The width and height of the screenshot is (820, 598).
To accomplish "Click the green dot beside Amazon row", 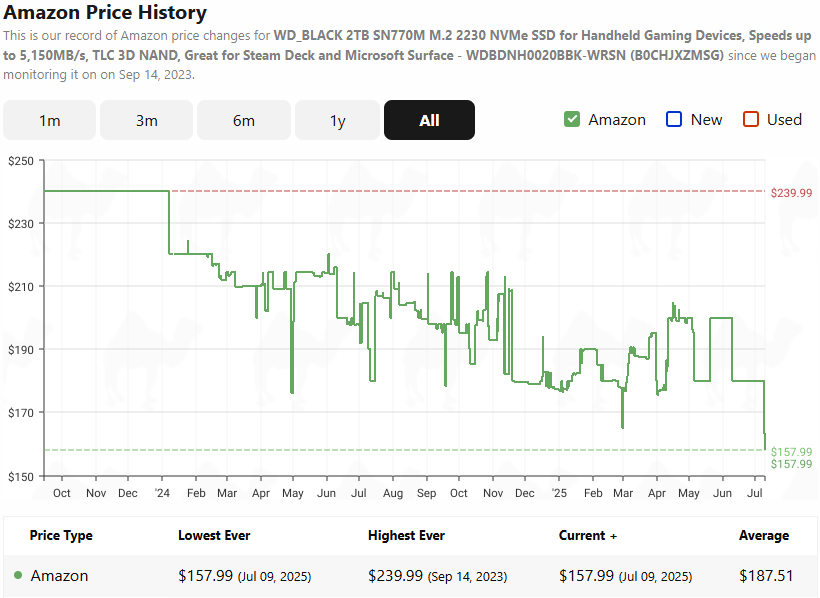I will (x=18, y=576).
